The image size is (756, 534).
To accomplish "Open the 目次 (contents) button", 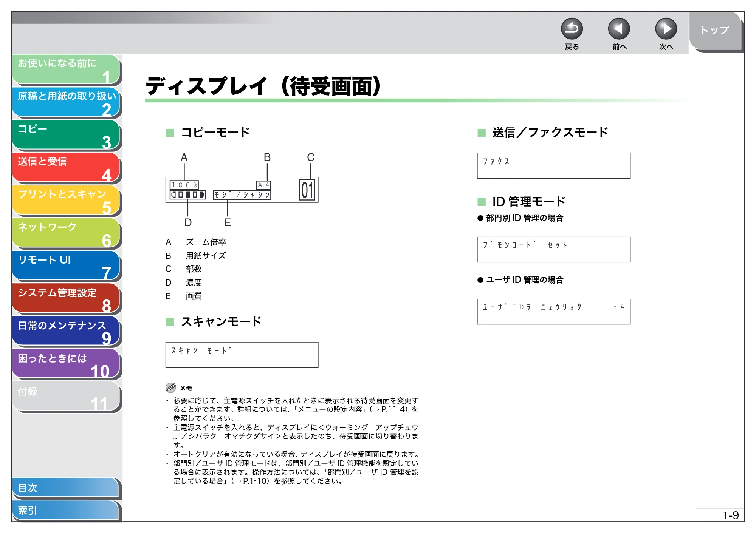I will 65,488.
